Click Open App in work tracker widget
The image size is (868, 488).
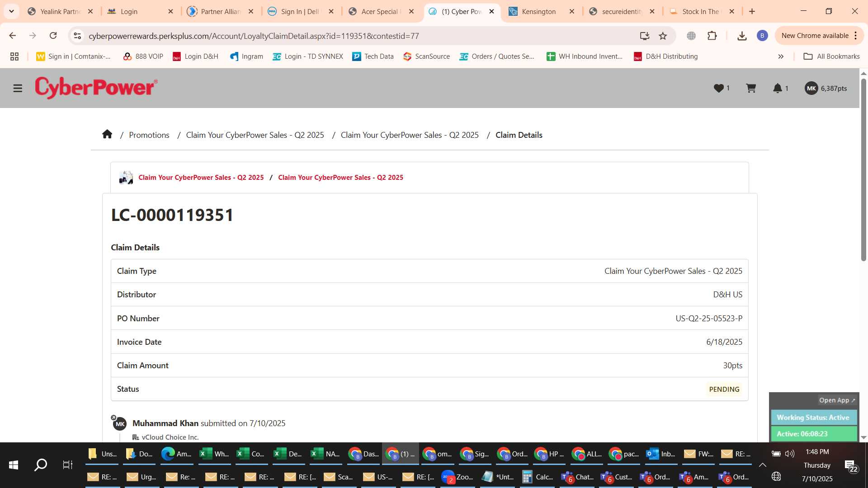837,400
